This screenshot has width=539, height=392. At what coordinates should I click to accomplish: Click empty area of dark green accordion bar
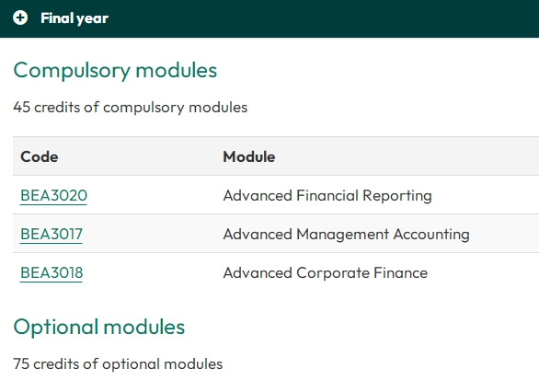point(323,18)
